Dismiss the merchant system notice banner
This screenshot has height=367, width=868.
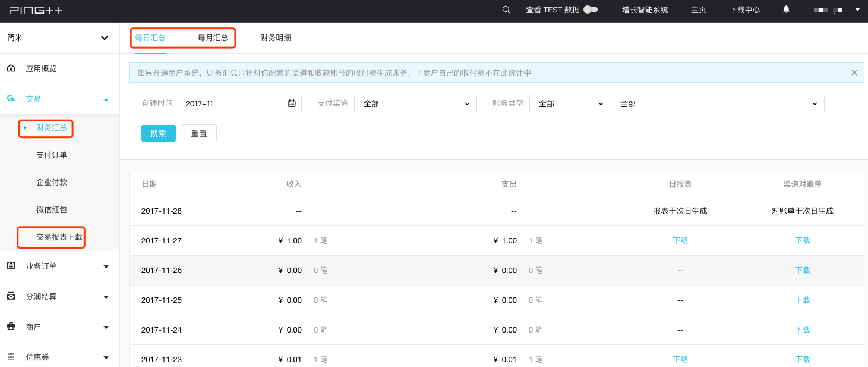[854, 72]
